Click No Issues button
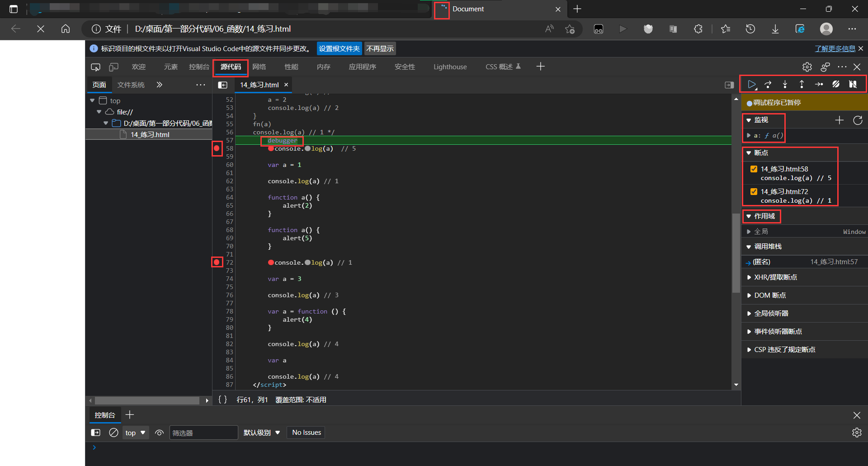The width and height of the screenshot is (868, 466). pos(307,433)
